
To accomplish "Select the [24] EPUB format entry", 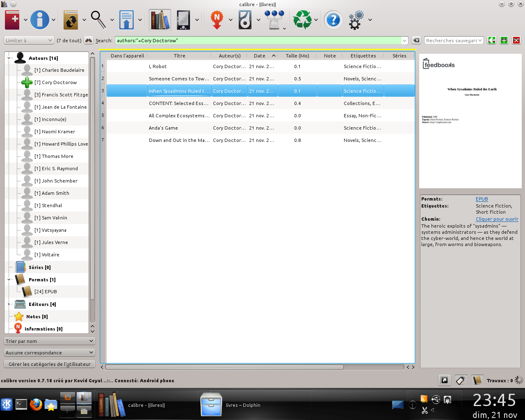I will point(45,292).
